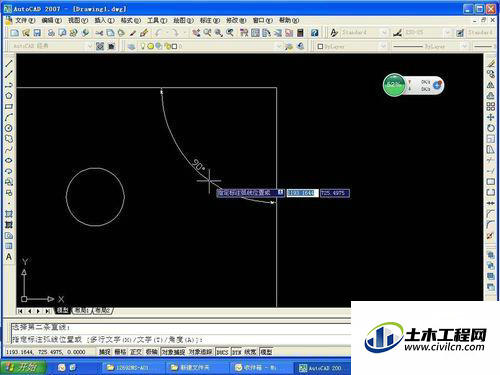
Task: Select the Line tool in draw toolbar
Action: tap(9, 63)
